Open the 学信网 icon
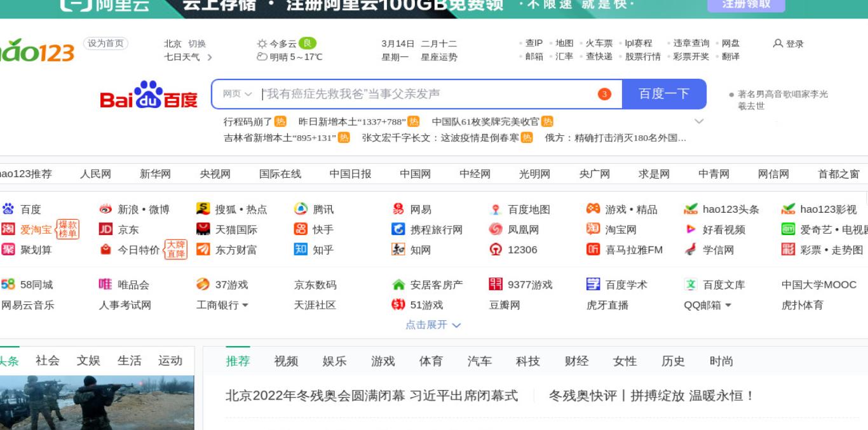Viewport: 868px width, 430px height. [x=691, y=250]
